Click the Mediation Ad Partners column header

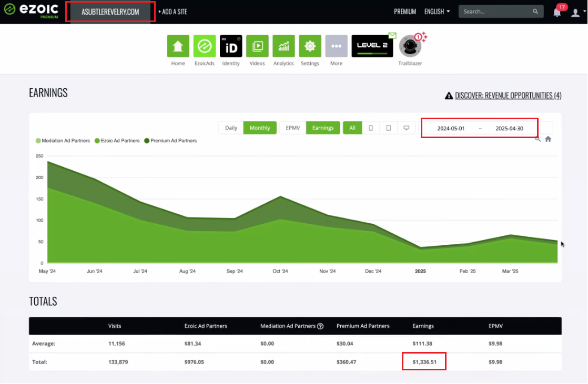click(x=288, y=326)
